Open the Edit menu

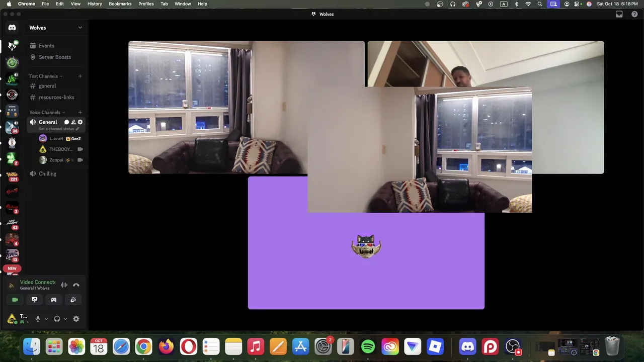[x=60, y=4]
